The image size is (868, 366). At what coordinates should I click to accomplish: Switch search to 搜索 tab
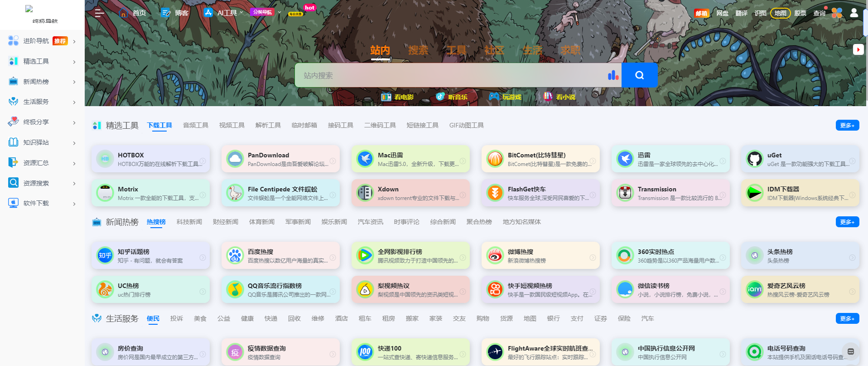click(x=418, y=50)
